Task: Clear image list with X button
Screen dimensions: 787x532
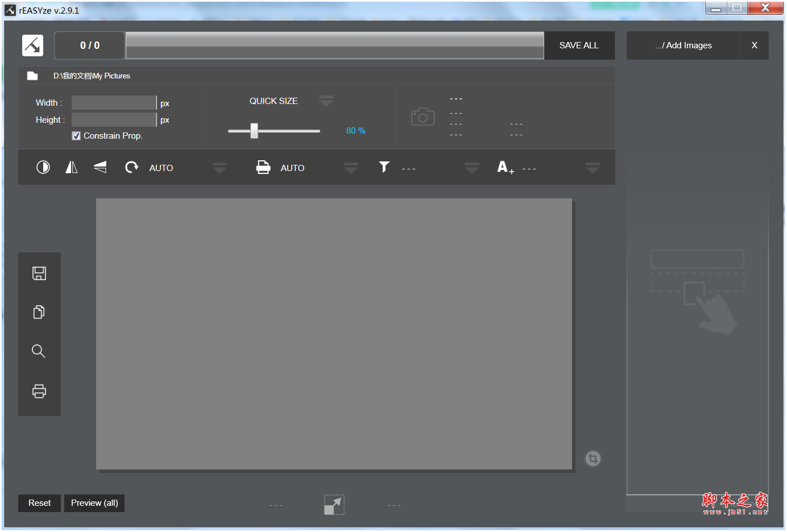Action: [x=755, y=45]
